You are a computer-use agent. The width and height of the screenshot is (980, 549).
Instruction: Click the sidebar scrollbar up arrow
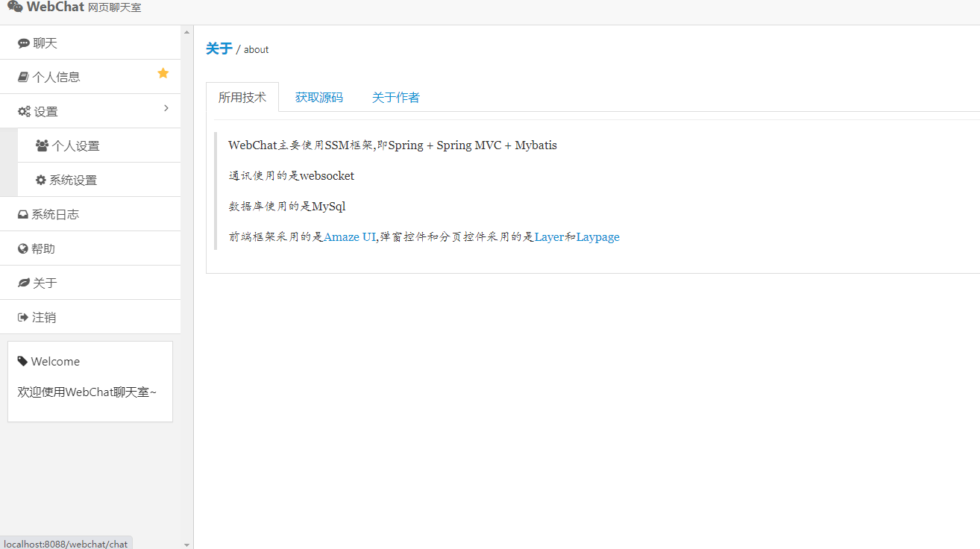point(186,31)
